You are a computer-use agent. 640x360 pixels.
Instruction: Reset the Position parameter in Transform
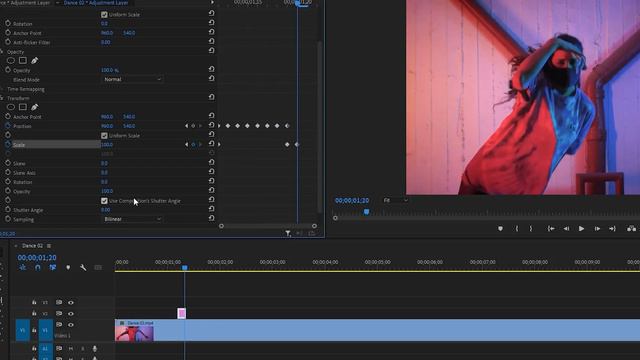[x=211, y=125]
